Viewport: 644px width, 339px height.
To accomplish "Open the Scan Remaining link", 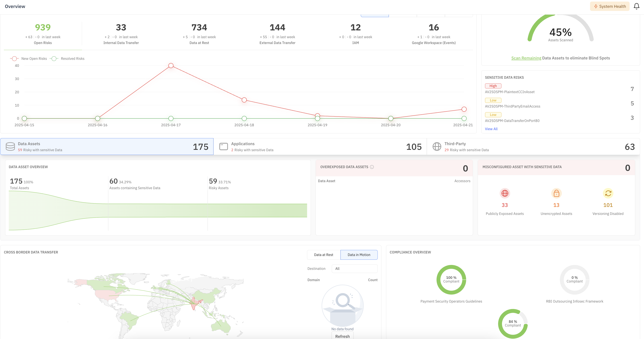I will (x=526, y=58).
